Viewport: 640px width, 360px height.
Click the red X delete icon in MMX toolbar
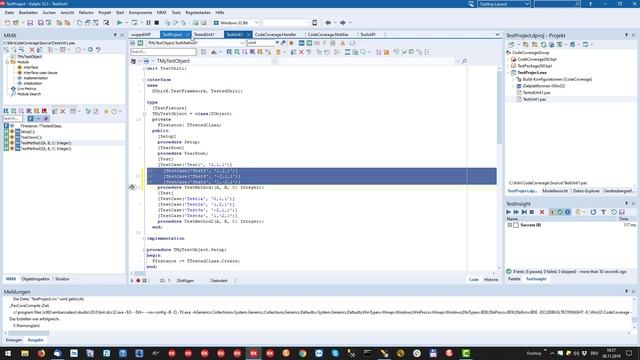(32, 50)
